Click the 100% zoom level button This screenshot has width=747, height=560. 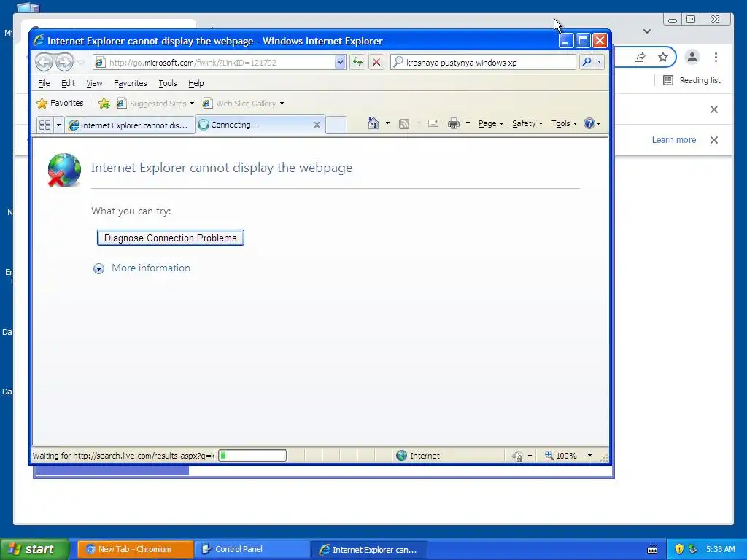click(x=561, y=456)
